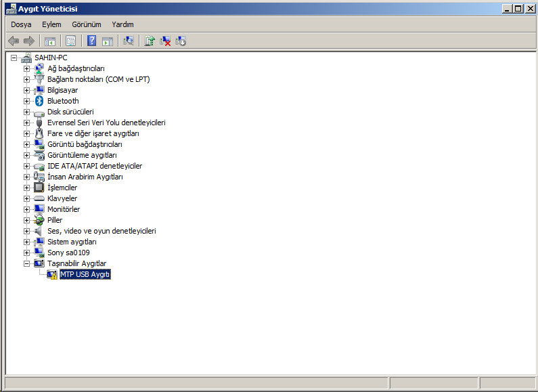The height and width of the screenshot is (392, 538).
Task: Expand the Sony sa0109 node
Action: tap(26, 253)
